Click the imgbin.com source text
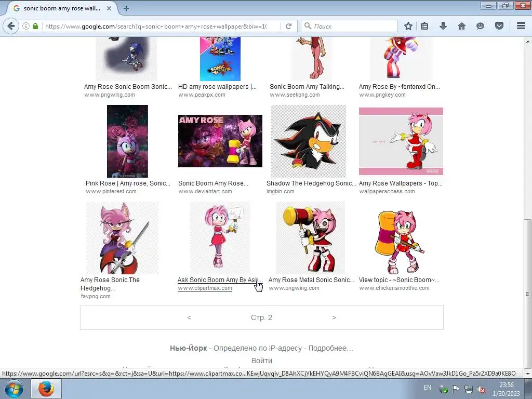This screenshot has height=399, width=532. [x=280, y=191]
